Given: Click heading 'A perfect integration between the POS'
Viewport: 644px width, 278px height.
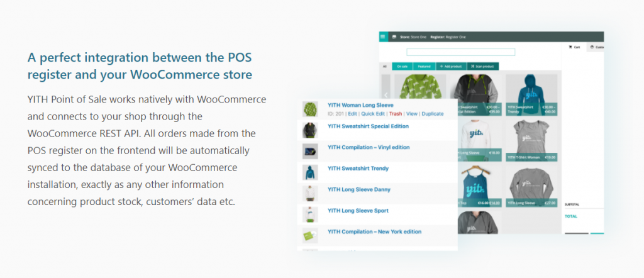Looking at the screenshot, I should 140,57.
